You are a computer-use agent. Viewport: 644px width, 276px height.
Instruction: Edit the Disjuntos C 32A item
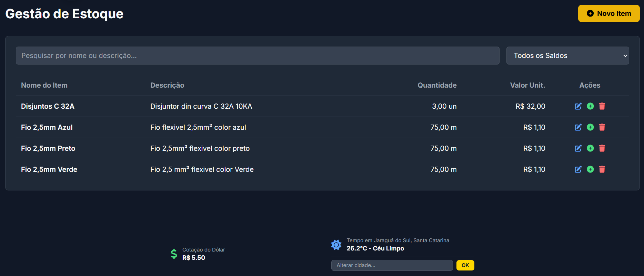coord(578,106)
